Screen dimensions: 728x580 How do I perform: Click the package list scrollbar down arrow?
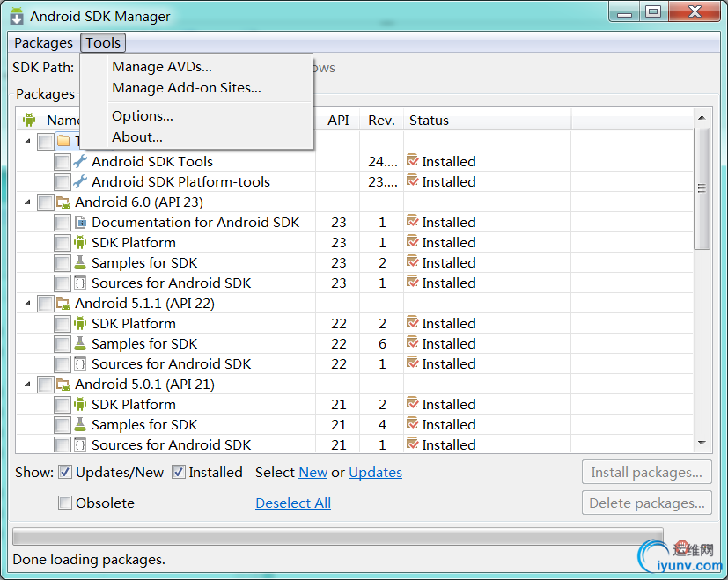coord(702,443)
